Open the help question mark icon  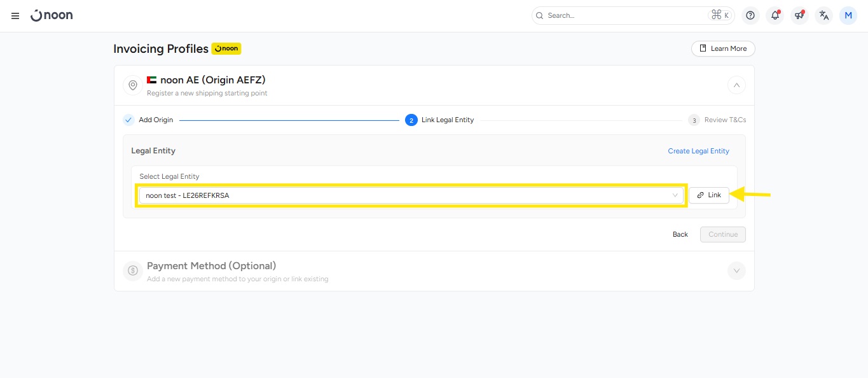coord(750,16)
